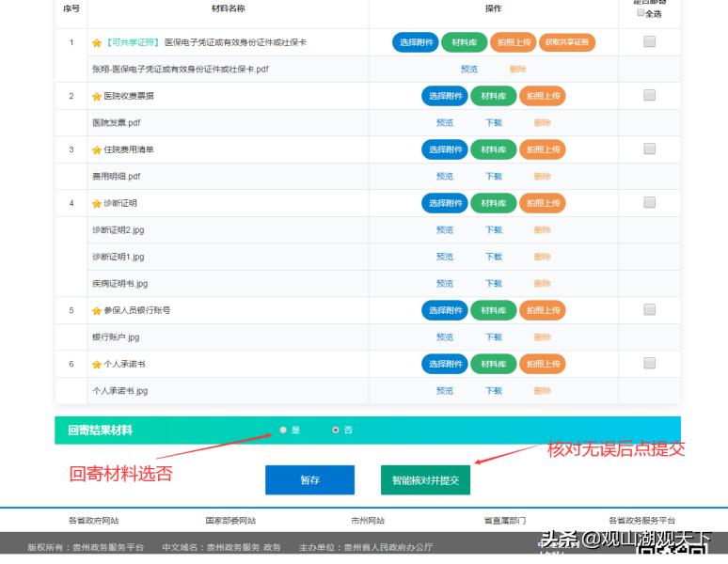The width and height of the screenshot is (728, 564).
Task: Download 银行账户.jpg
Action: 494,337
